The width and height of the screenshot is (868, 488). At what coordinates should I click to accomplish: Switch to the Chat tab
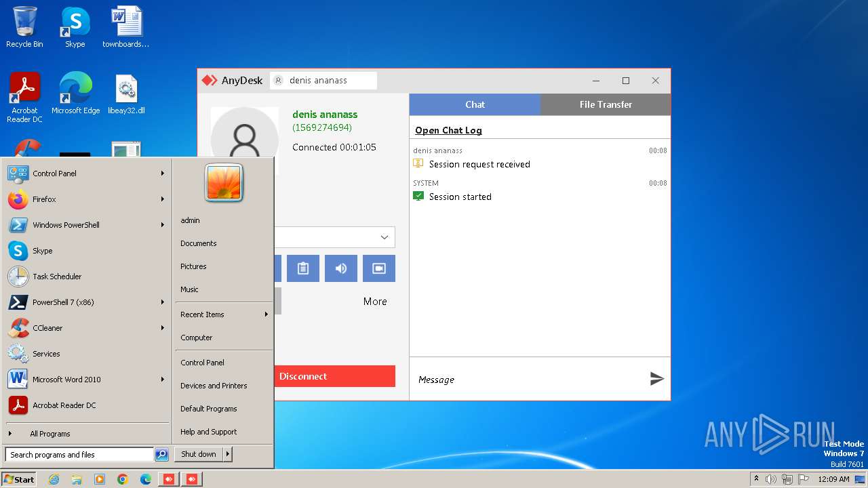(475, 104)
